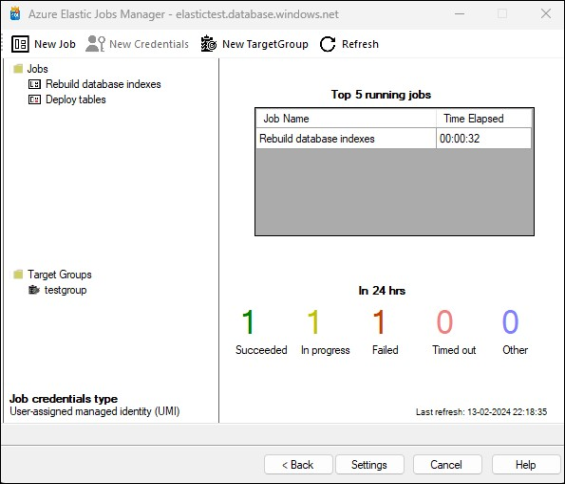The image size is (565, 484).
Task: Click the Jobs folder icon
Action: (18, 68)
